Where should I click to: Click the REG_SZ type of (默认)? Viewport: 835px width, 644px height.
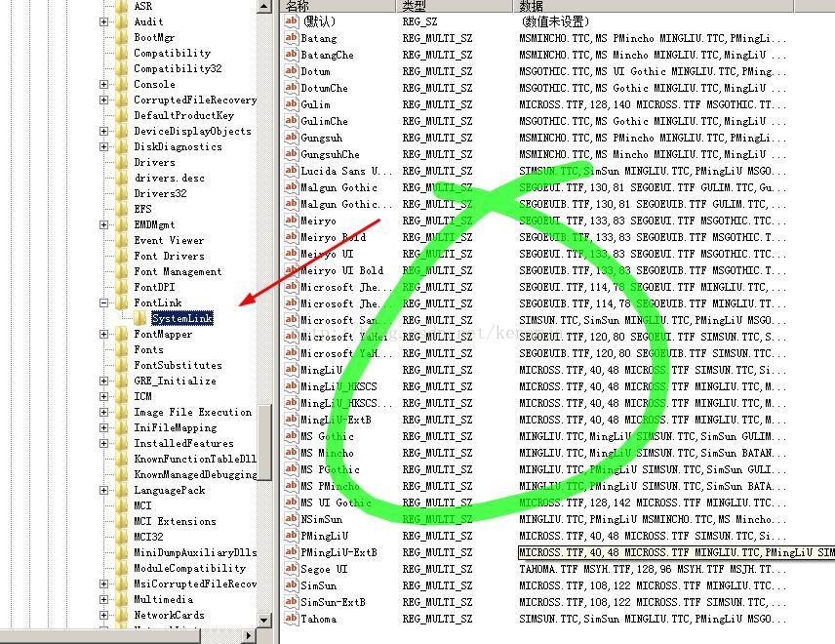(419, 21)
